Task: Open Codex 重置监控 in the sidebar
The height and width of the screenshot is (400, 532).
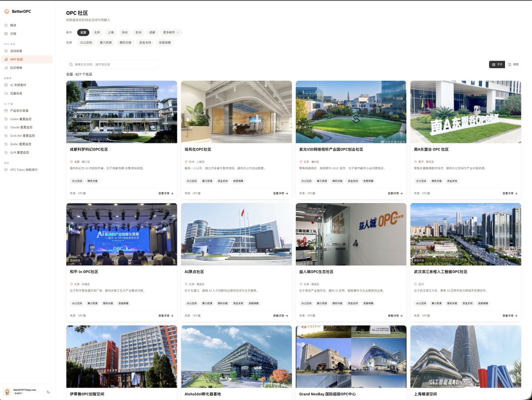Action: coord(27,119)
